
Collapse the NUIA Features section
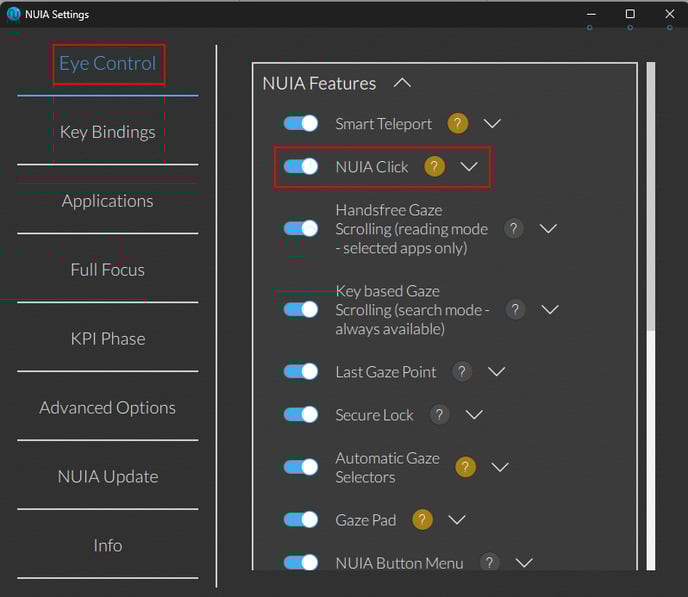click(x=402, y=83)
